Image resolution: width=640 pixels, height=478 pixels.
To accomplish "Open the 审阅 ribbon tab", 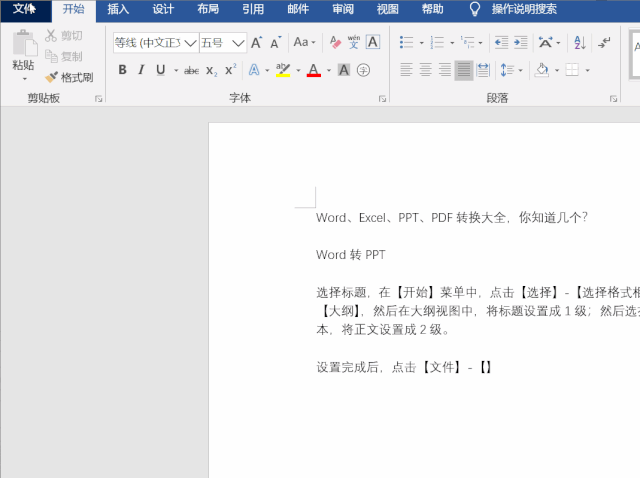I will coord(342,9).
